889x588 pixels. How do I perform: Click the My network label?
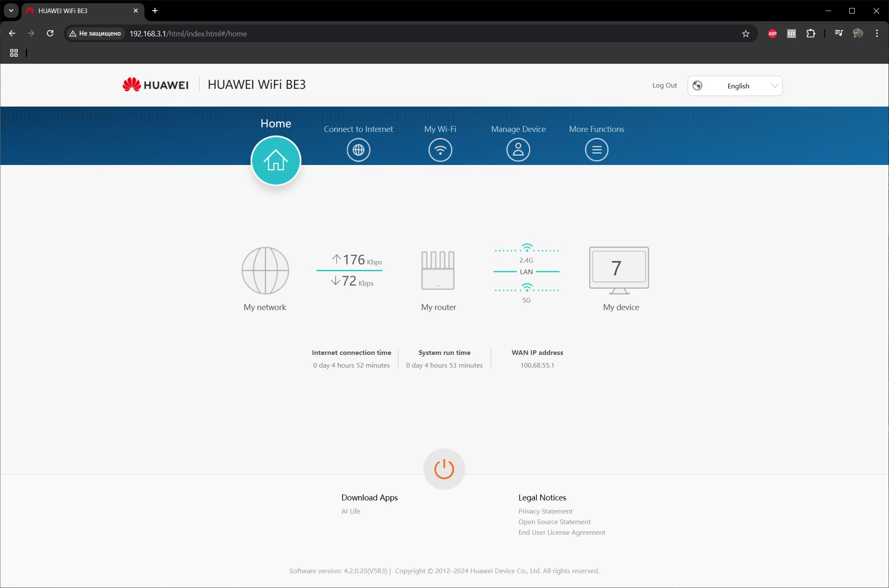pos(265,307)
